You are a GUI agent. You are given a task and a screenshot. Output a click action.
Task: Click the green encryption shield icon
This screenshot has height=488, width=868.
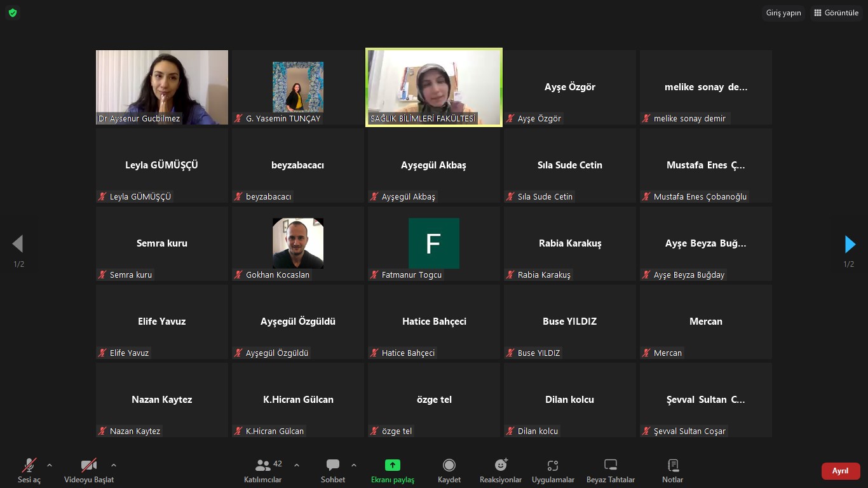(x=13, y=13)
